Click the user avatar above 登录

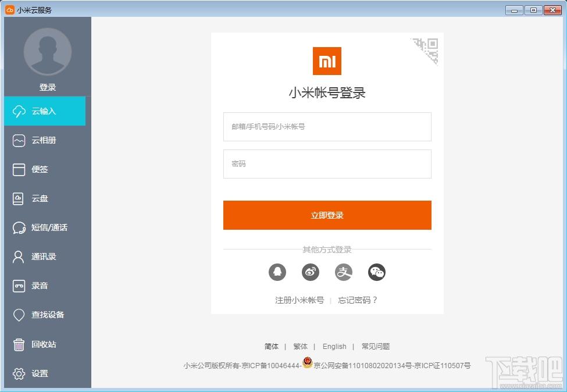click(x=47, y=52)
